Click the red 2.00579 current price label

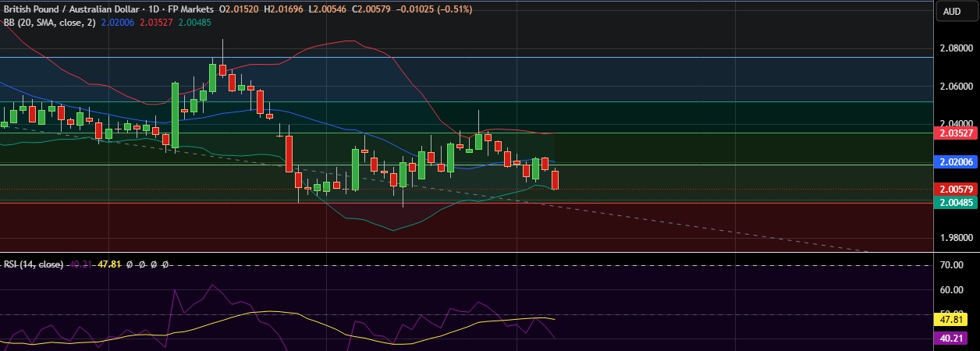[956, 190]
